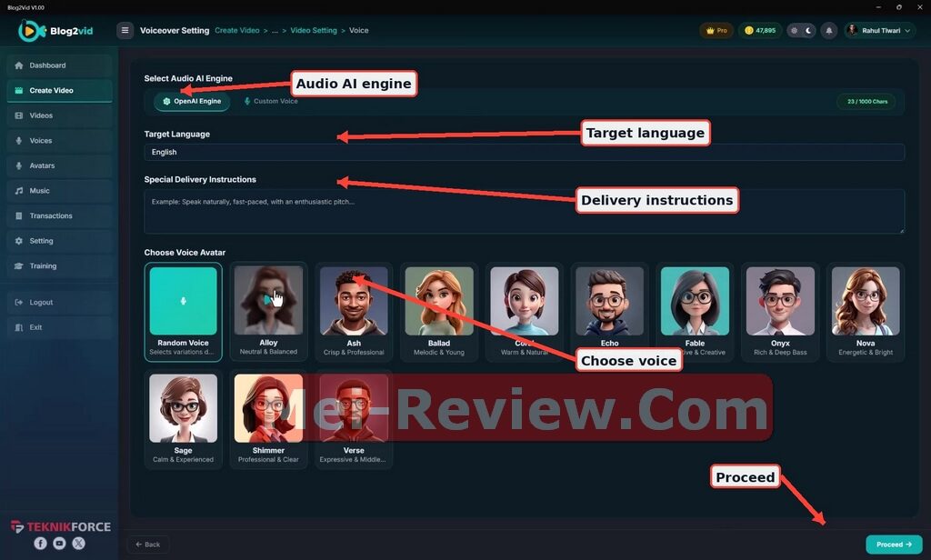This screenshot has width=931, height=560.
Task: Select Create Video in the sidebar
Action: (x=59, y=90)
